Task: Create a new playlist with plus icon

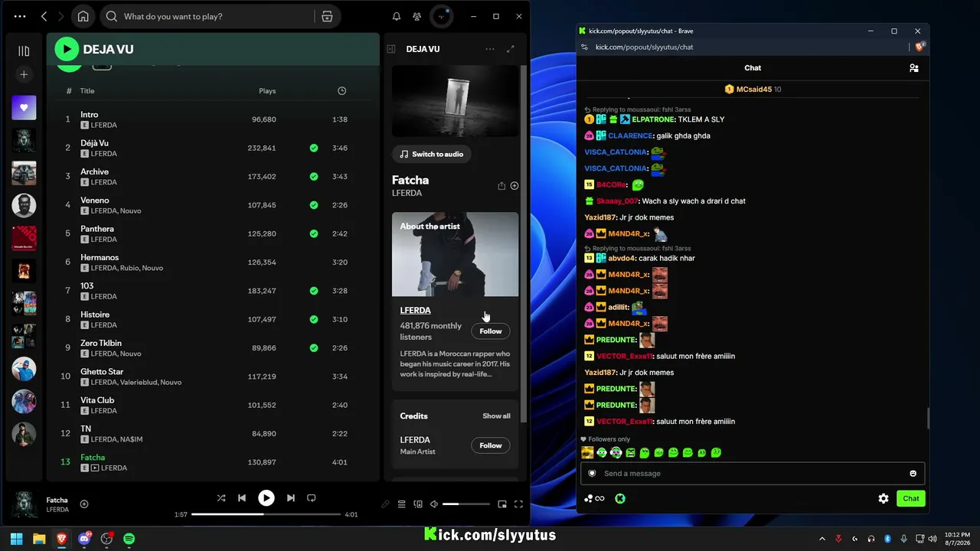Action: coord(24,74)
